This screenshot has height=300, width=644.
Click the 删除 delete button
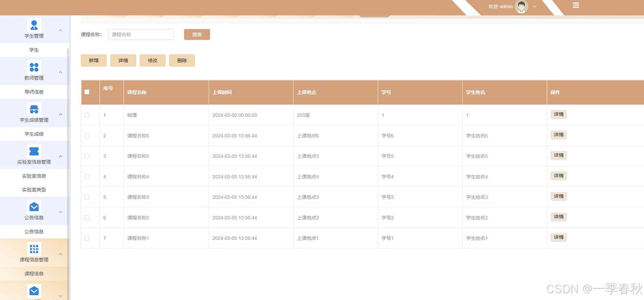pos(182,60)
